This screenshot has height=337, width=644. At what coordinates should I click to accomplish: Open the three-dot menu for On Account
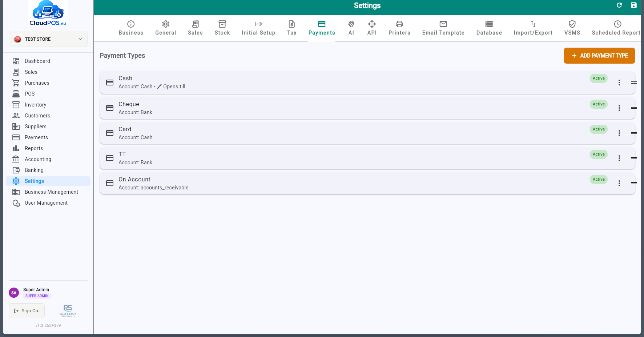point(619,183)
